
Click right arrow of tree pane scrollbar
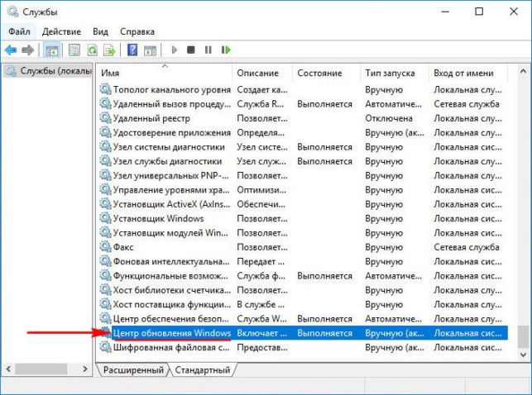[85, 369]
